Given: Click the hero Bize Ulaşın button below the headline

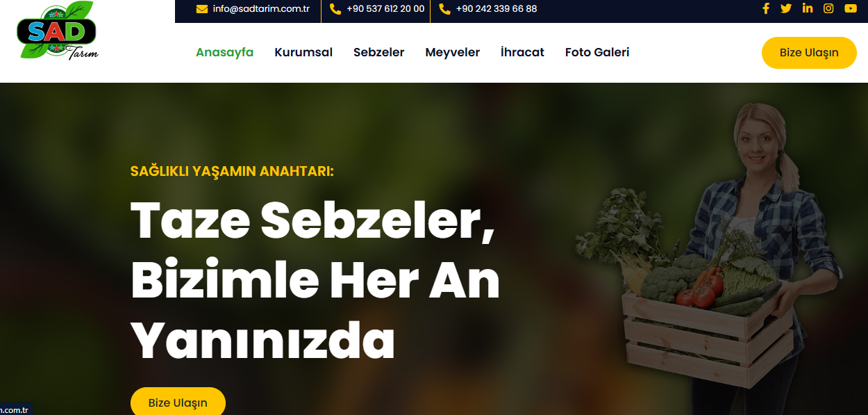Looking at the screenshot, I should [x=178, y=402].
